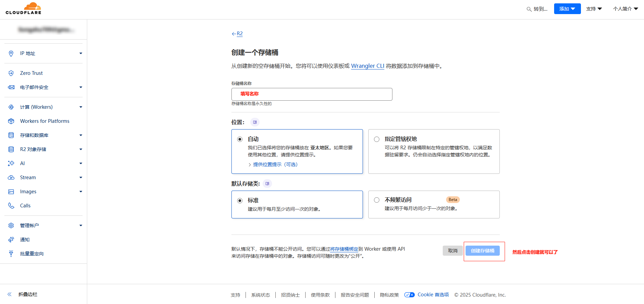644x304 pixels.
Task: Open the Stream section in sidebar
Action: coord(28,177)
